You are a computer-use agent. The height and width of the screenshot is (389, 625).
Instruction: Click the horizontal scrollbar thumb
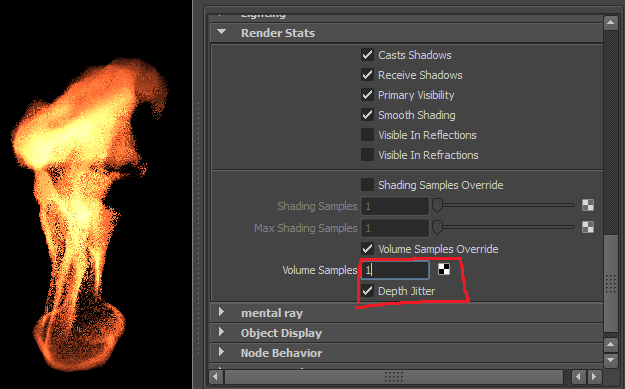394,377
